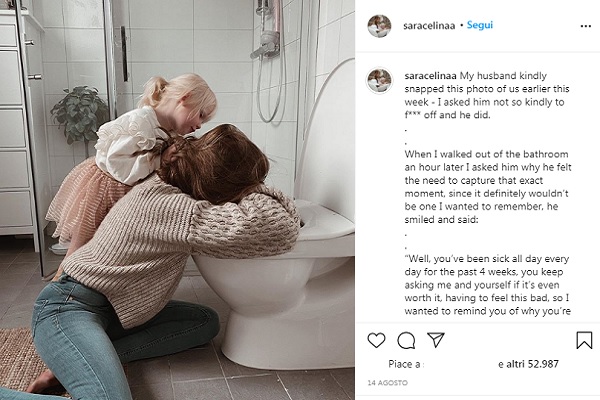Click the 14 AGOSTO post date
Screen dimensions: 600x400
tap(387, 383)
